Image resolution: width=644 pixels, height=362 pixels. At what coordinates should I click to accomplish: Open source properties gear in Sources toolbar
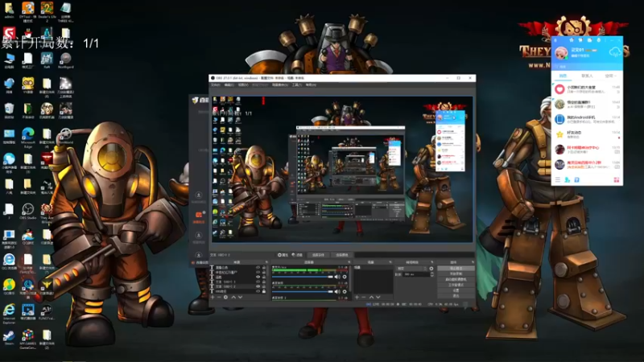[226, 297]
